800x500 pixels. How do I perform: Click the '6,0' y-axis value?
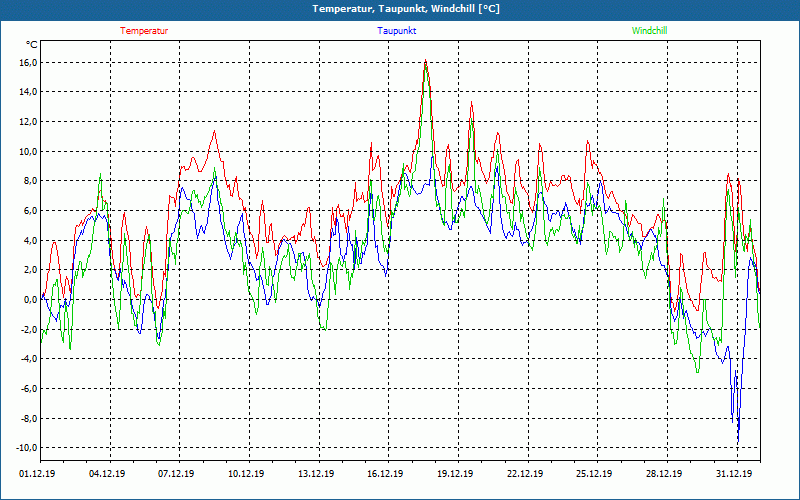pyautogui.click(x=30, y=211)
